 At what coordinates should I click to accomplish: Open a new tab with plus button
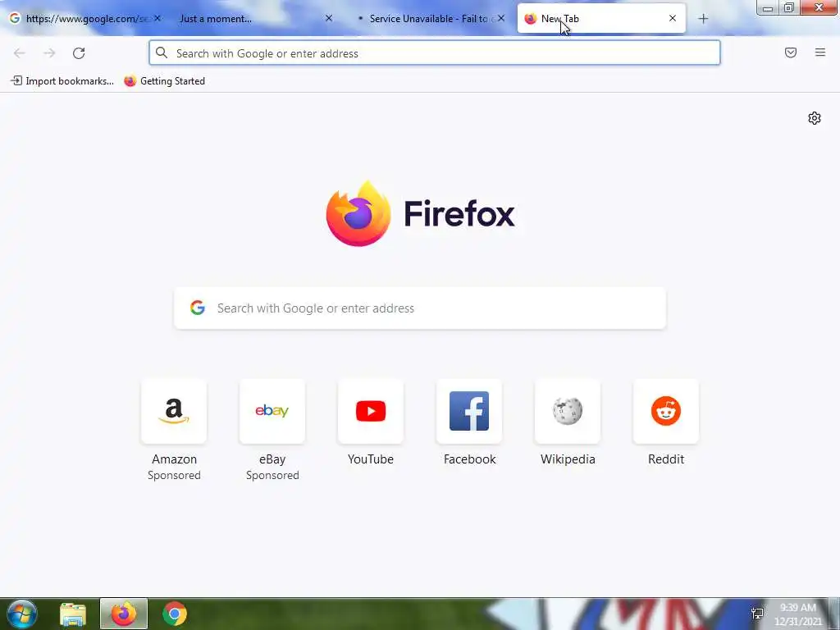(x=703, y=19)
